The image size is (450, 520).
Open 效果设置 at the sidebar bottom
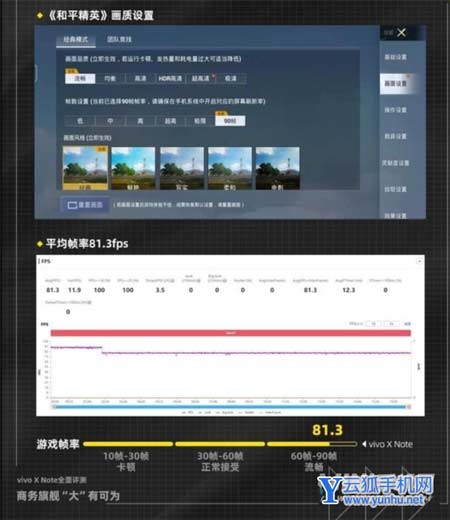(396, 216)
